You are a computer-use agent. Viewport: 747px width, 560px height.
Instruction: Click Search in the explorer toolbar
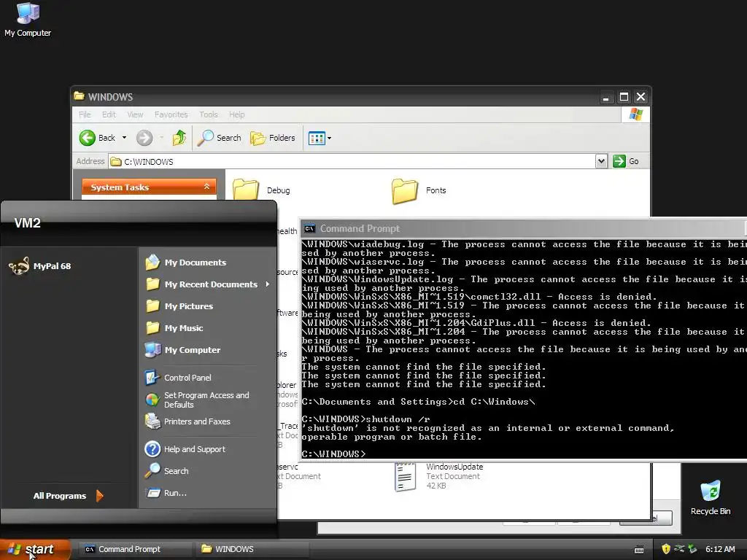click(219, 138)
